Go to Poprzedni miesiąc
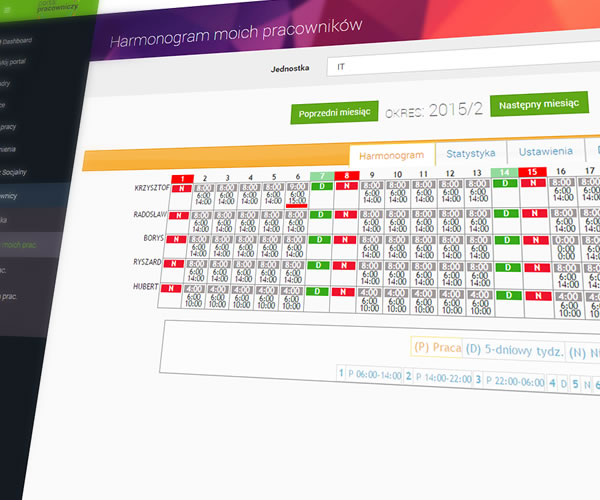 click(x=334, y=112)
